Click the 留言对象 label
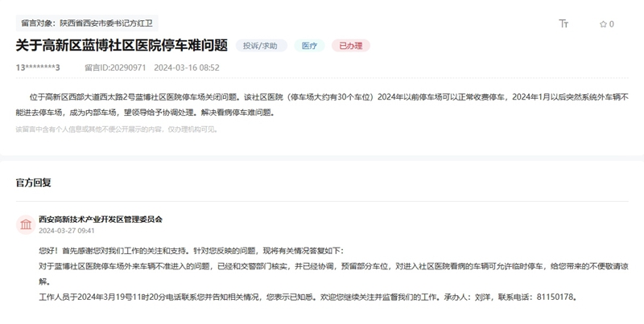This screenshot has height=324, width=644. click(x=38, y=24)
